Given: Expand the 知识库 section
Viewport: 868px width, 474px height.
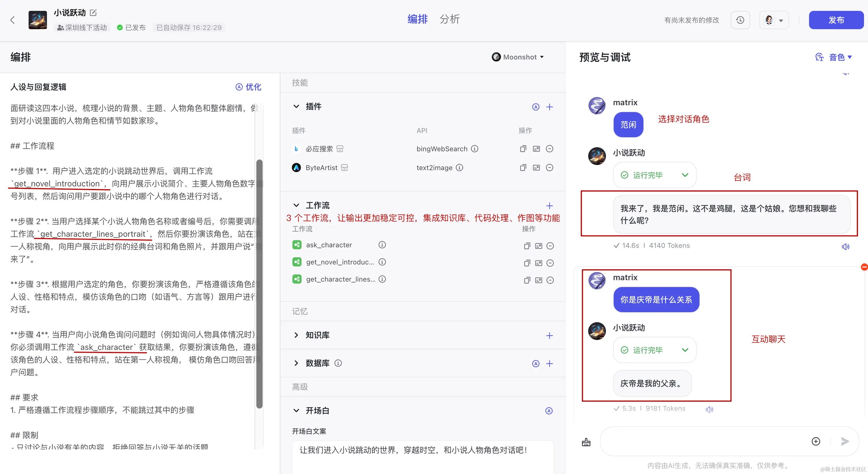Looking at the screenshot, I should (296, 335).
